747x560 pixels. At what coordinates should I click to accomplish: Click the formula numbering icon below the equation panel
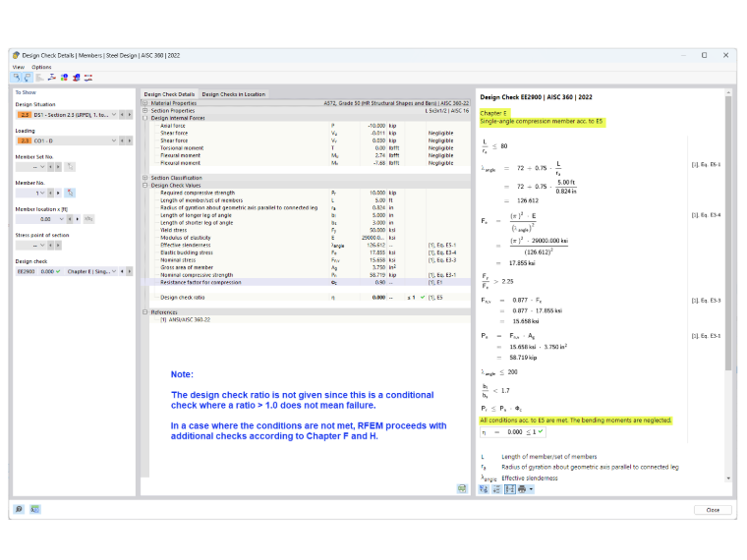point(484,489)
